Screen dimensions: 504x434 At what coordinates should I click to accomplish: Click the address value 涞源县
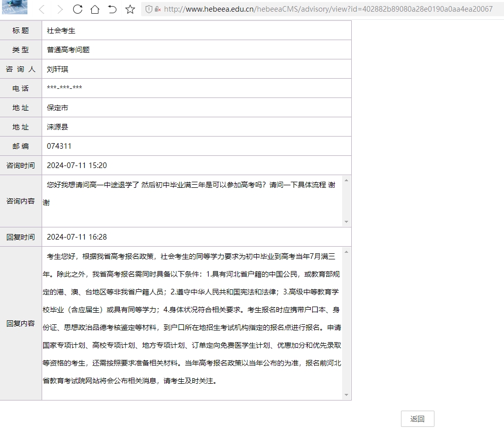57,127
